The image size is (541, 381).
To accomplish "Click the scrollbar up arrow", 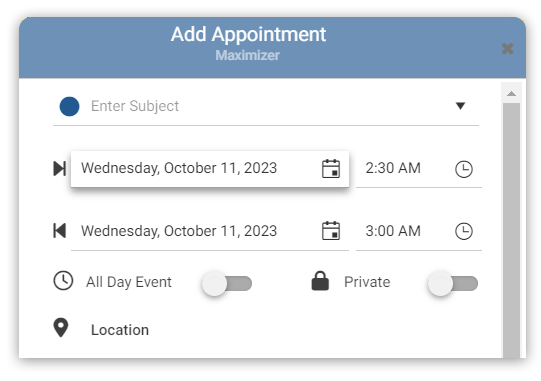I will 511,94.
